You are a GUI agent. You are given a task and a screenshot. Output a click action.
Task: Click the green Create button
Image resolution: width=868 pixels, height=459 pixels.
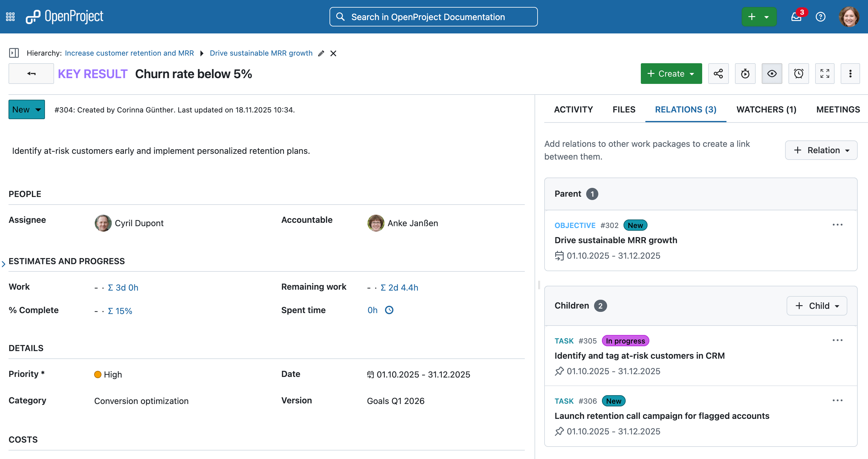pyautogui.click(x=671, y=74)
